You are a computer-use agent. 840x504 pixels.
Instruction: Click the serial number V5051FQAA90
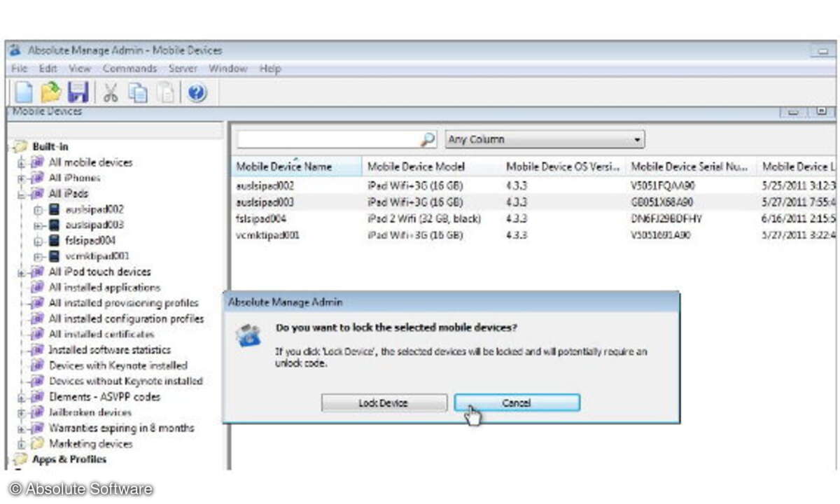664,186
